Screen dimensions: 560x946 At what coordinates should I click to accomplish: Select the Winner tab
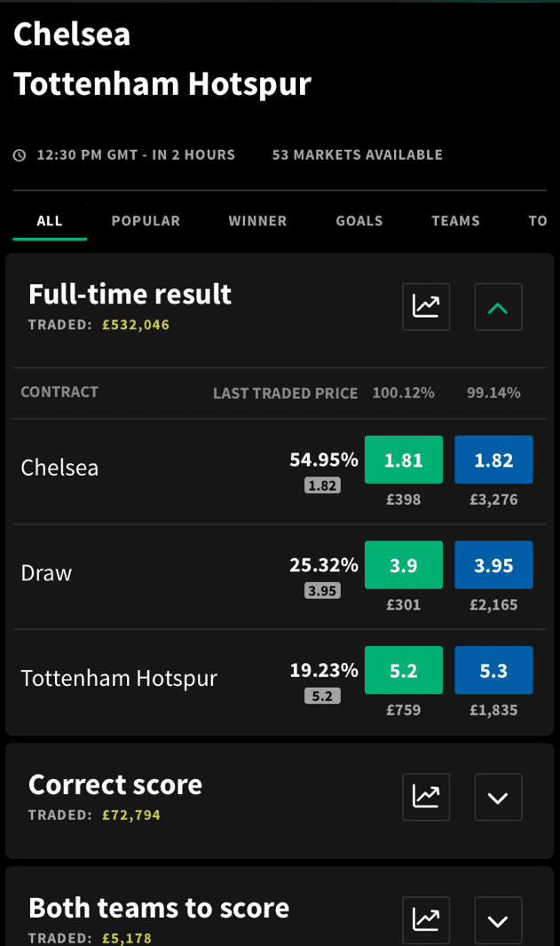pyautogui.click(x=257, y=221)
